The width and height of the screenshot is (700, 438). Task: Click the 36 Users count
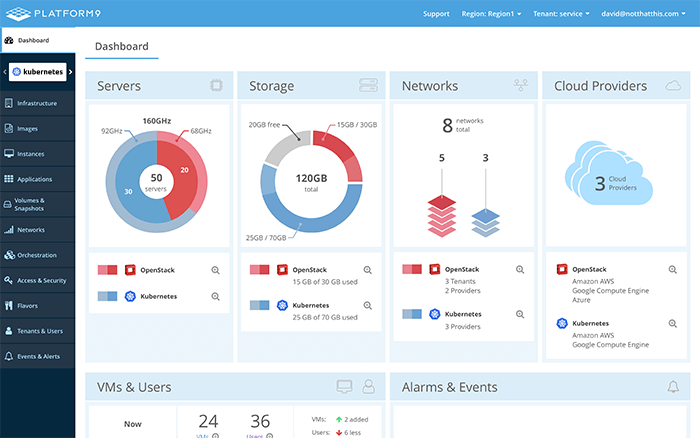[260, 421]
